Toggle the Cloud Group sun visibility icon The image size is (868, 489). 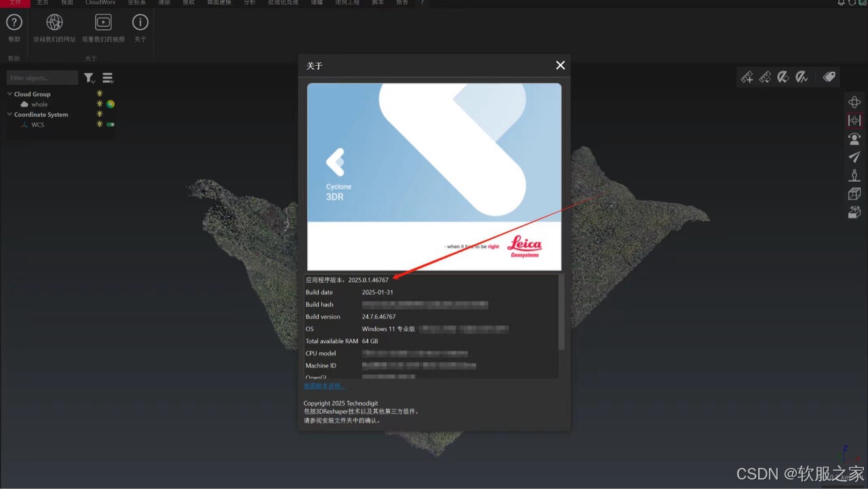[100, 94]
